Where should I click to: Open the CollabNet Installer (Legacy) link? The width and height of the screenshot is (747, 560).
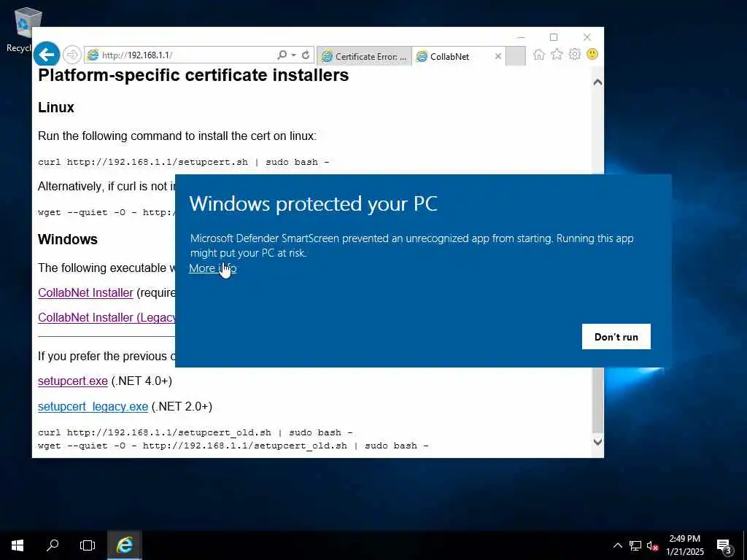point(107,317)
